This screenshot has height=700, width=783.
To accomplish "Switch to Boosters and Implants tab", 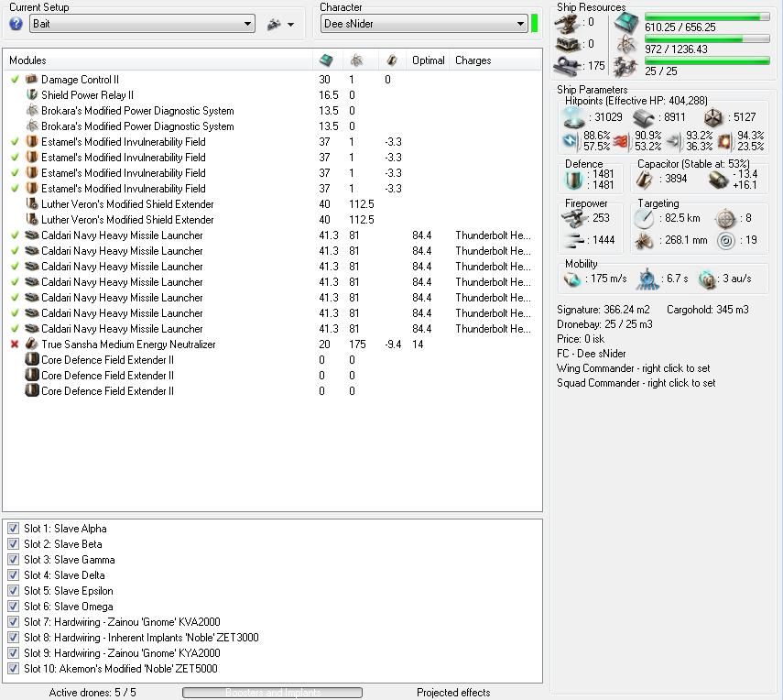I will coord(272,693).
